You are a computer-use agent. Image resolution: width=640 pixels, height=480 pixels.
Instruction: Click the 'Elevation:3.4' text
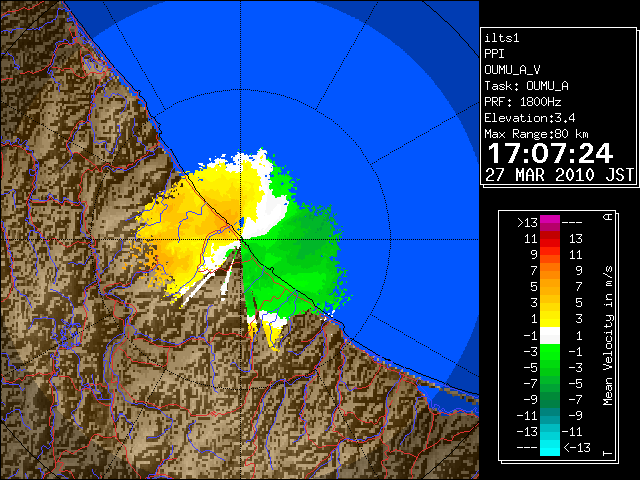pyautogui.click(x=530, y=118)
